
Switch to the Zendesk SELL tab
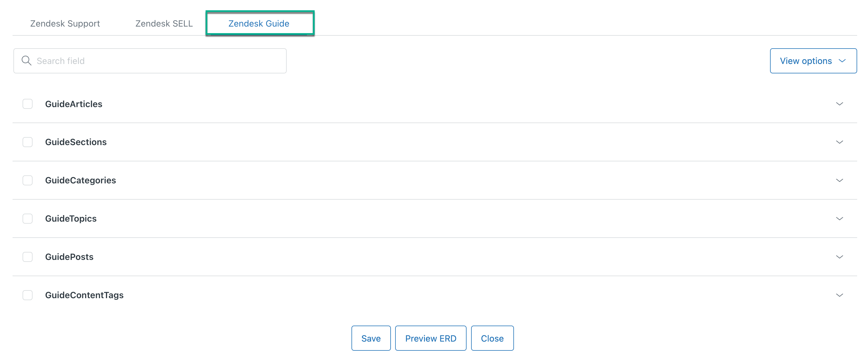164,23
